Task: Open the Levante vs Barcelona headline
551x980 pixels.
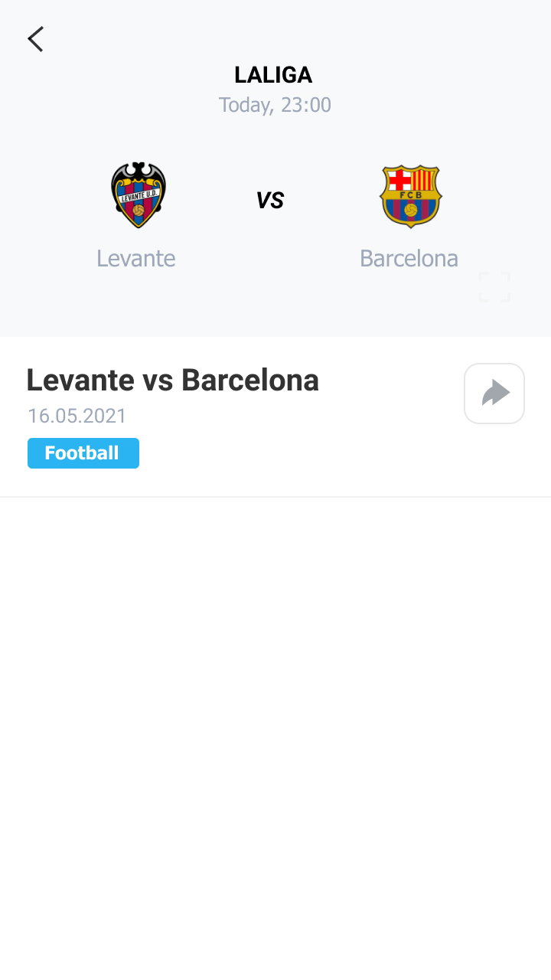Action: pos(173,380)
